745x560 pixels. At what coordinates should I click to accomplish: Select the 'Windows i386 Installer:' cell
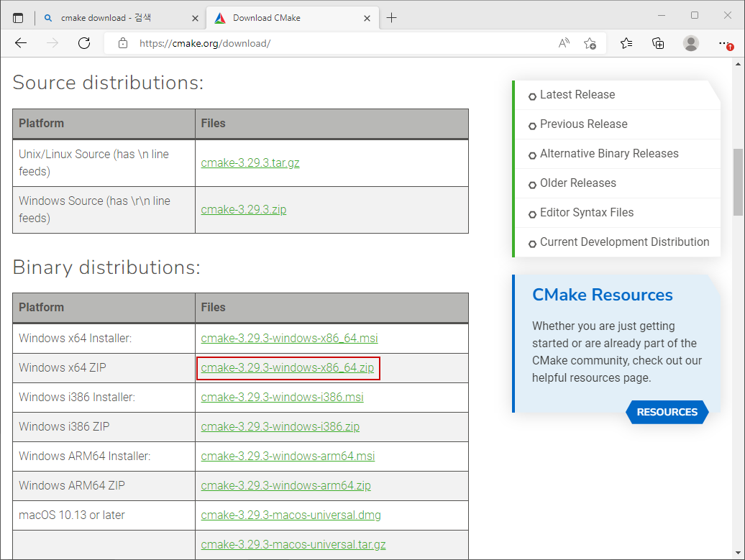click(x=104, y=397)
